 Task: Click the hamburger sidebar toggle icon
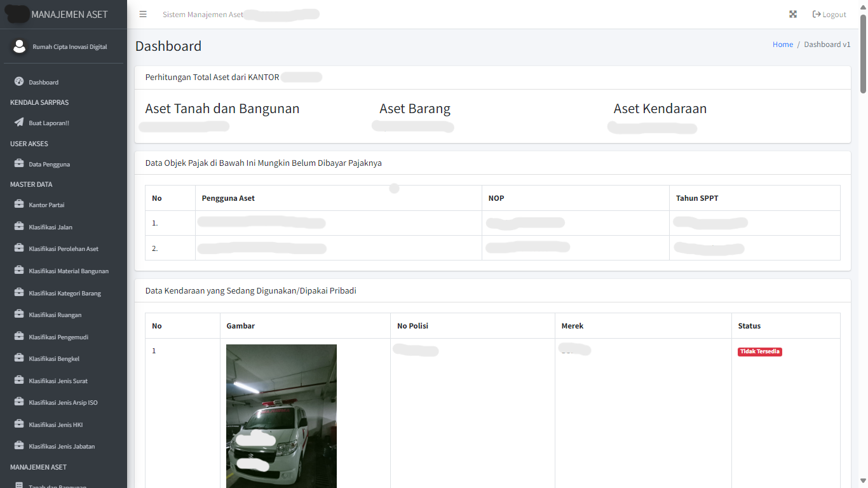tap(143, 15)
